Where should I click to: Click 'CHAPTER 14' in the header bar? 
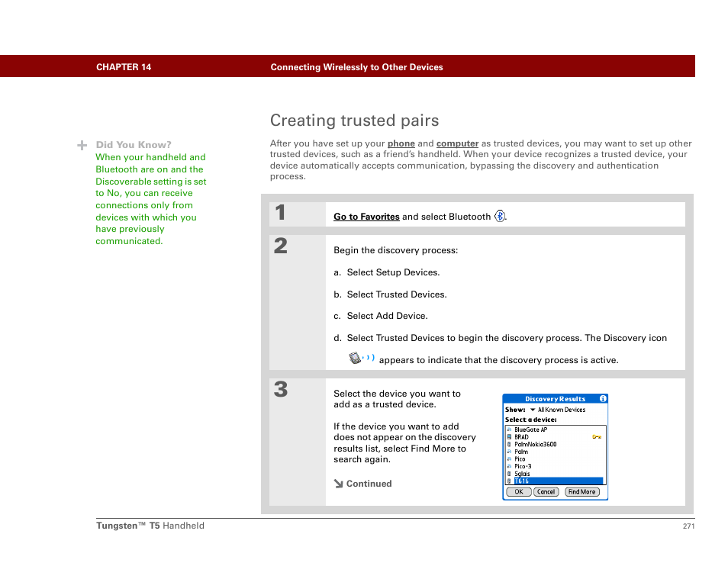pyautogui.click(x=124, y=67)
